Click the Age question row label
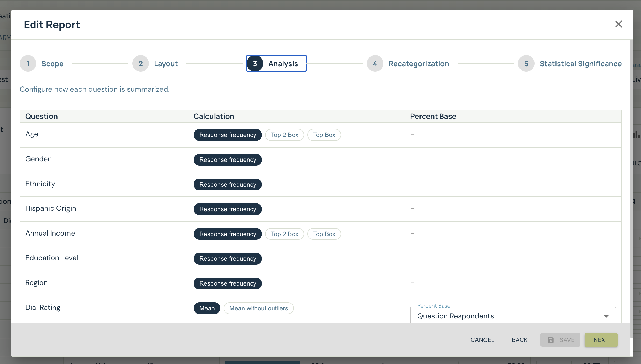The height and width of the screenshot is (364, 641). (x=32, y=134)
